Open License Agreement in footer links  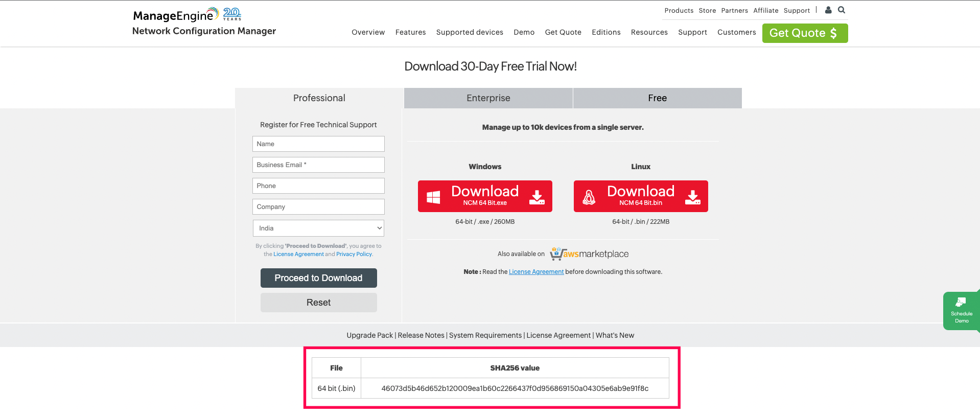coord(558,335)
